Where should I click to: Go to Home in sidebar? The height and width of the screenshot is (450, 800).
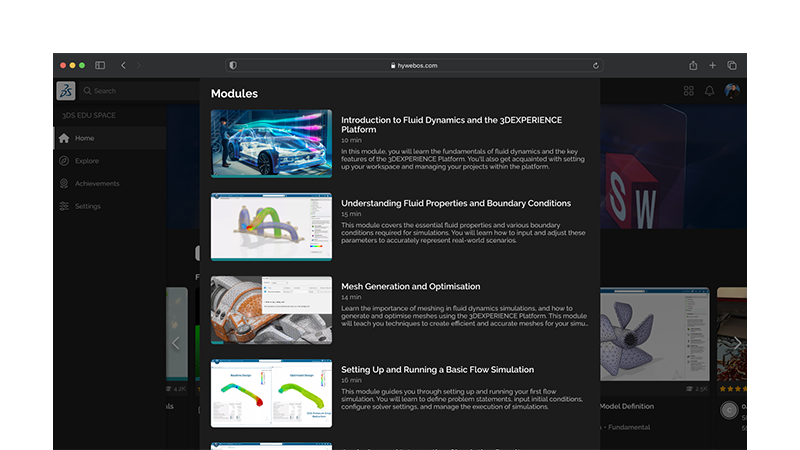(84, 138)
